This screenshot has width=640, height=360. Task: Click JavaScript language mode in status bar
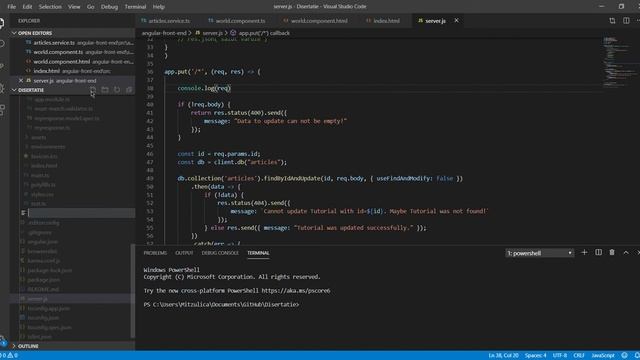tap(603, 355)
